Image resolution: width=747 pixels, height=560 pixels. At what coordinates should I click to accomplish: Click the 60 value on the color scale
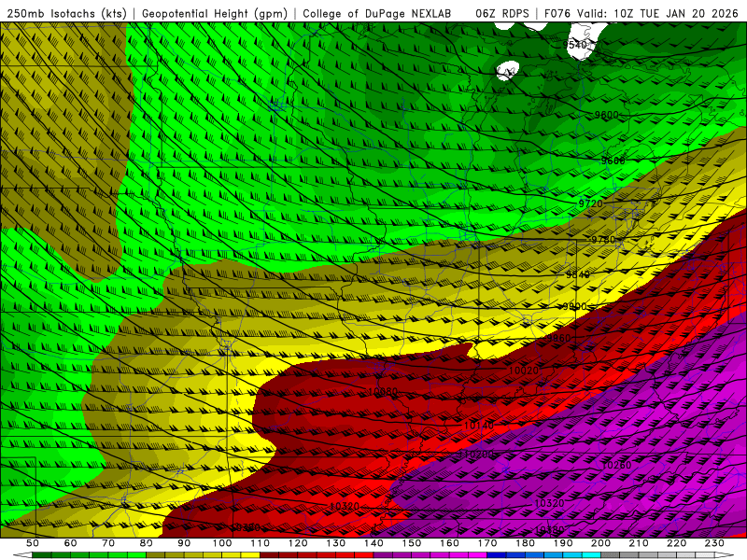(70, 543)
